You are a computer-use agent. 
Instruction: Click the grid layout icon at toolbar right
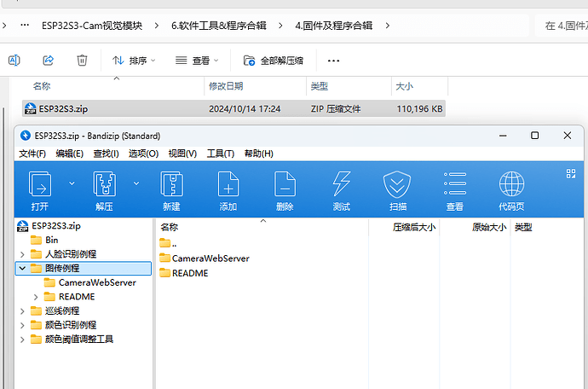[x=571, y=173]
